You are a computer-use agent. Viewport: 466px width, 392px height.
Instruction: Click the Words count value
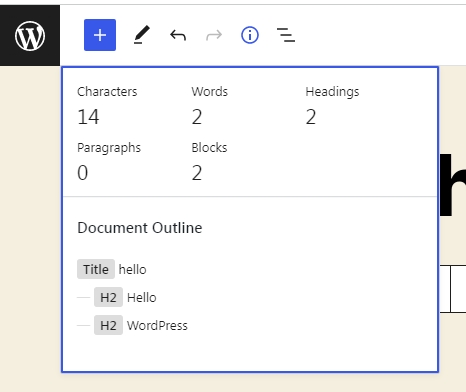tap(197, 117)
